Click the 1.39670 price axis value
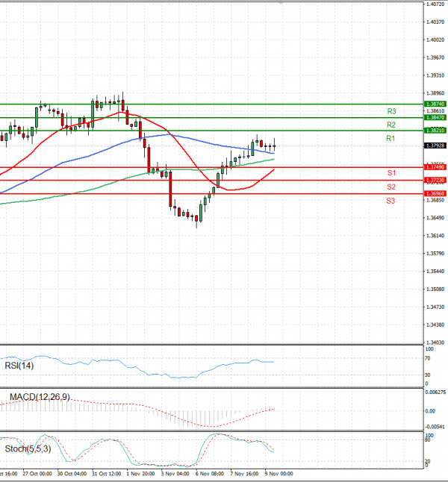448x482 pixels. [x=435, y=57]
